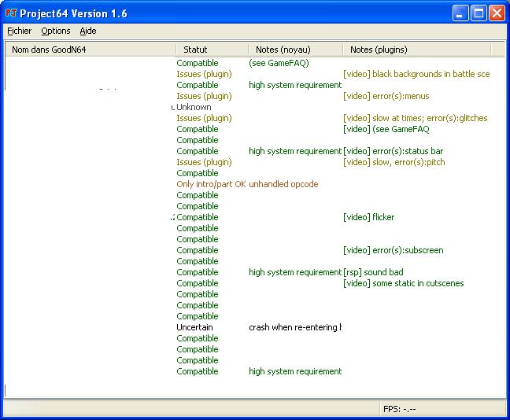Click the [video] error(s):subscreen note

click(x=393, y=250)
